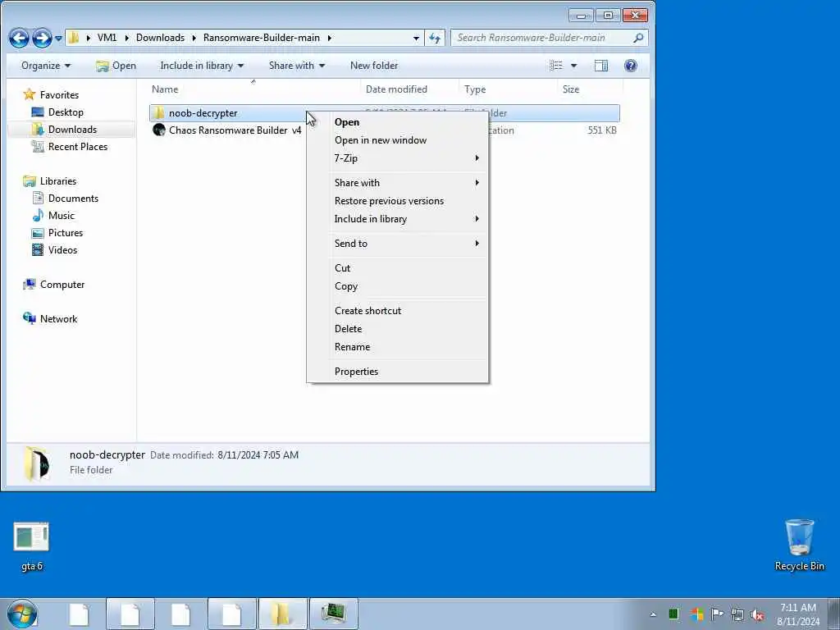840x630 pixels.
Task: Open the Share with toolbar dropdown
Action: point(296,66)
